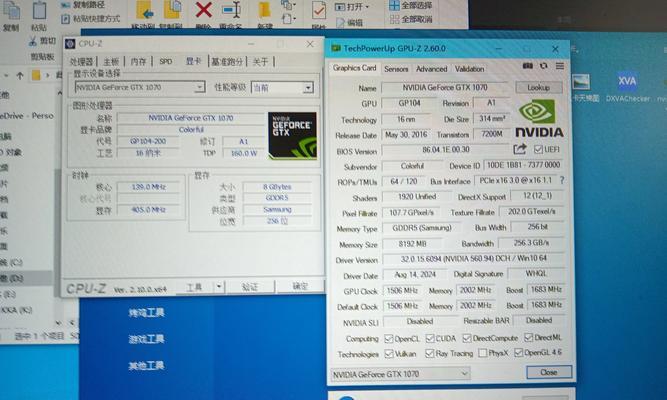Open the DXVAChecker desktop icon
Screen dimensions: 667x400
(627, 87)
